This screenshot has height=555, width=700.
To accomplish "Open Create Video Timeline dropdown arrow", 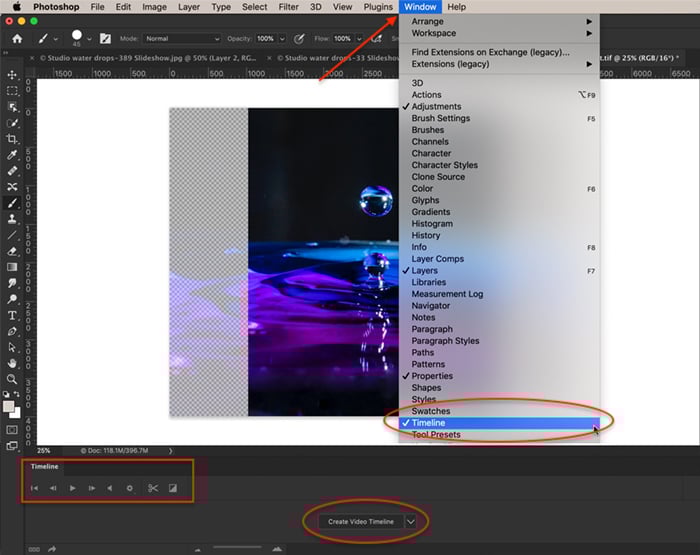I will (410, 522).
